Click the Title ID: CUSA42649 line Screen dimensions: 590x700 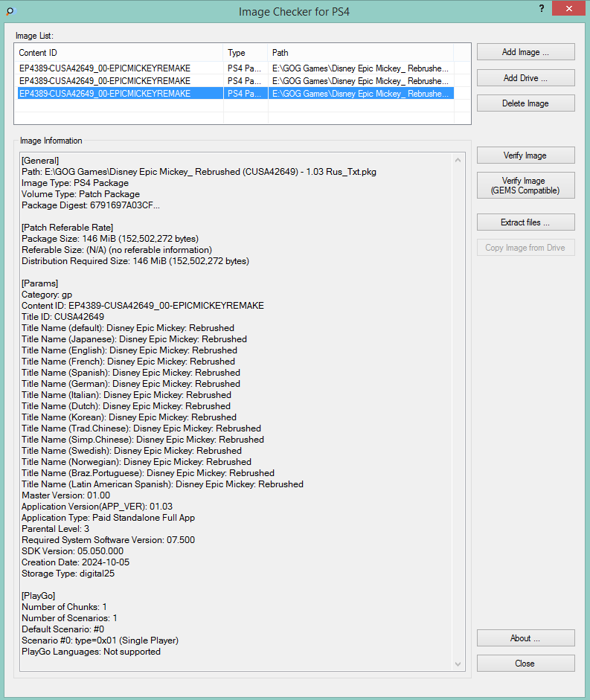(x=63, y=317)
